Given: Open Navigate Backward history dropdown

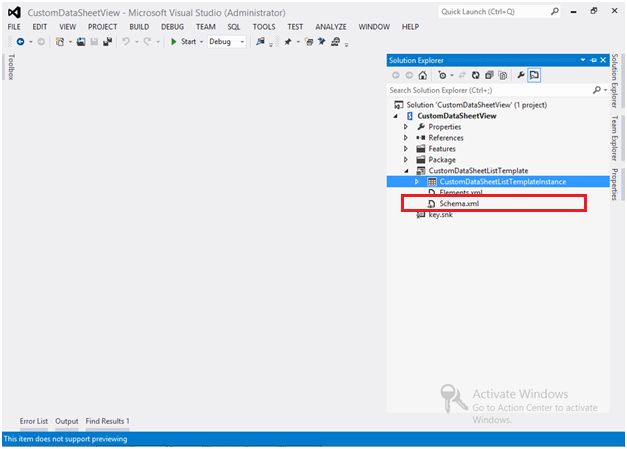Looking at the screenshot, I should click(30, 42).
